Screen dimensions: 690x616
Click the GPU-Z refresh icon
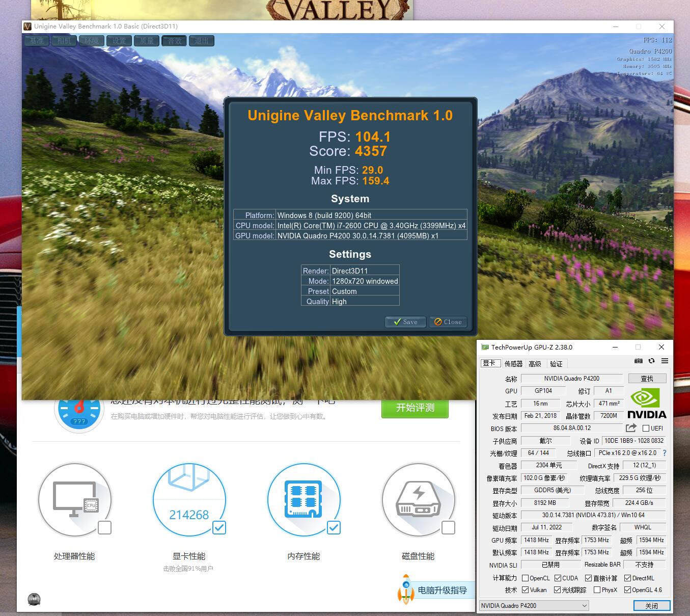[651, 361]
